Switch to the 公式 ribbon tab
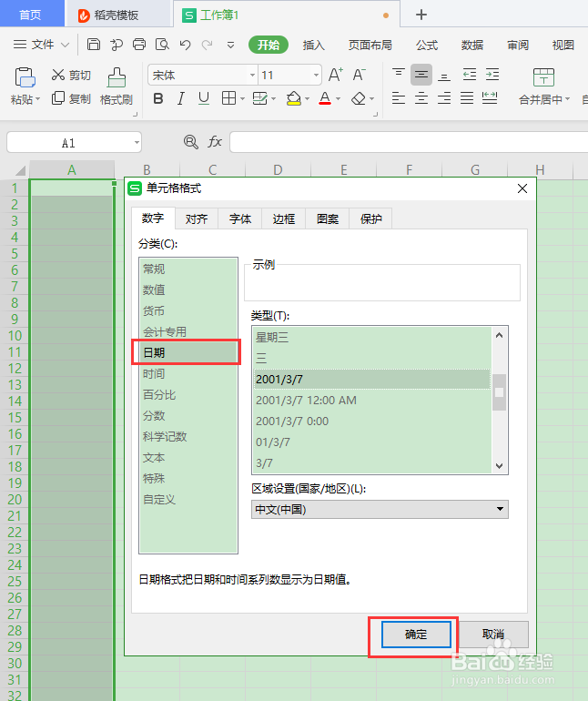Screen dimensions: 588x701 [427, 45]
